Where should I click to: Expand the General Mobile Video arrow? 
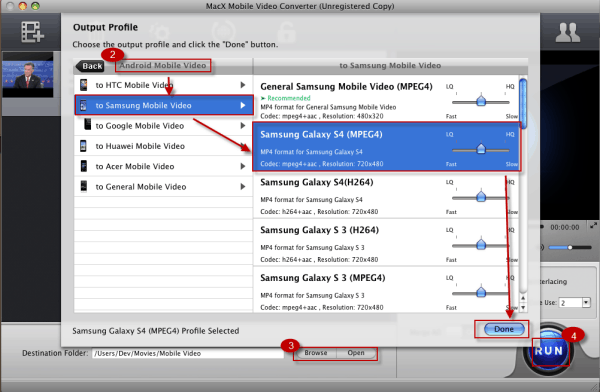pyautogui.click(x=243, y=186)
